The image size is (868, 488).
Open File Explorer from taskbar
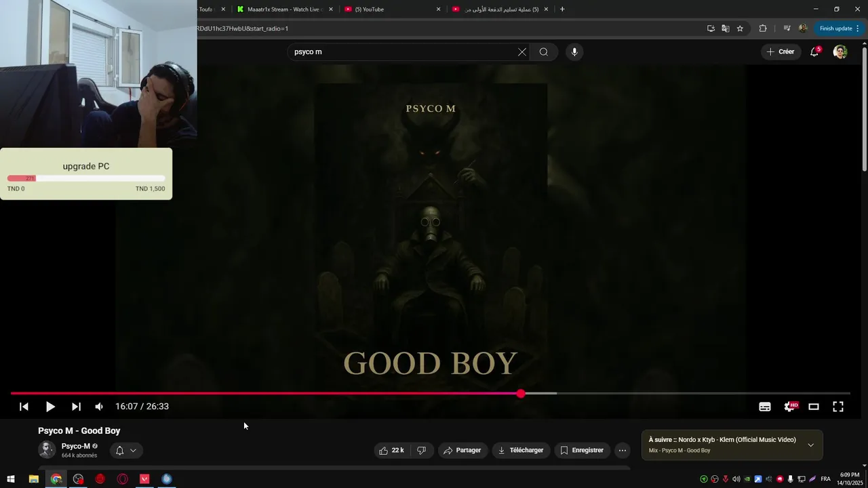[33, 479]
